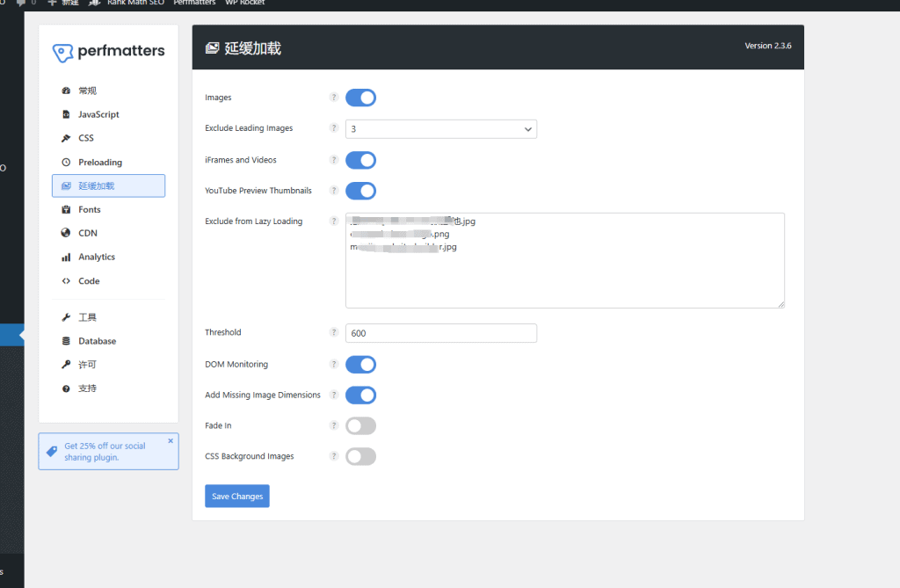Turn off YouTube Preview Thumbnails switch
900x588 pixels.
[360, 191]
